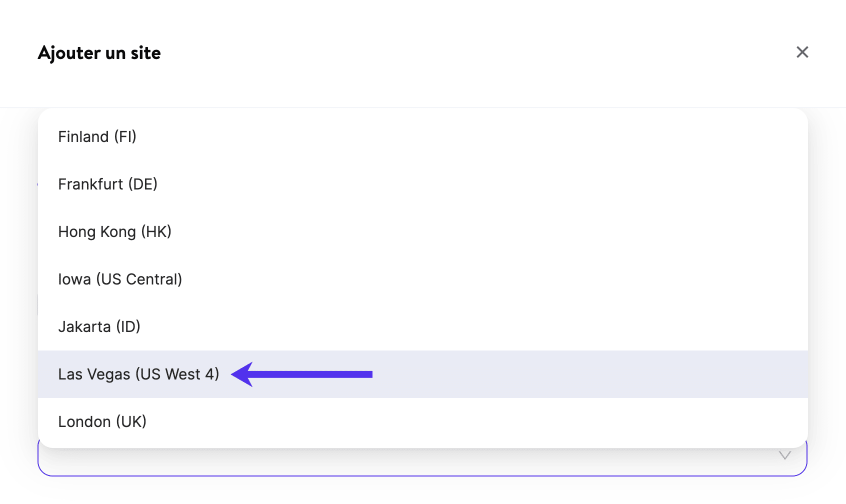Click the purple-outlined location select field
This screenshot has height=504, width=846.
click(400, 462)
